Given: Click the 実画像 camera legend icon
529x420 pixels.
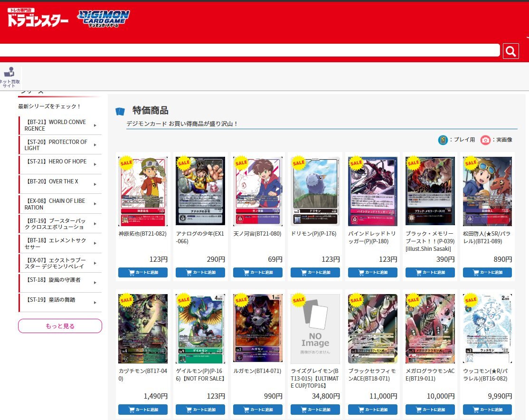Looking at the screenshot, I should (x=485, y=140).
